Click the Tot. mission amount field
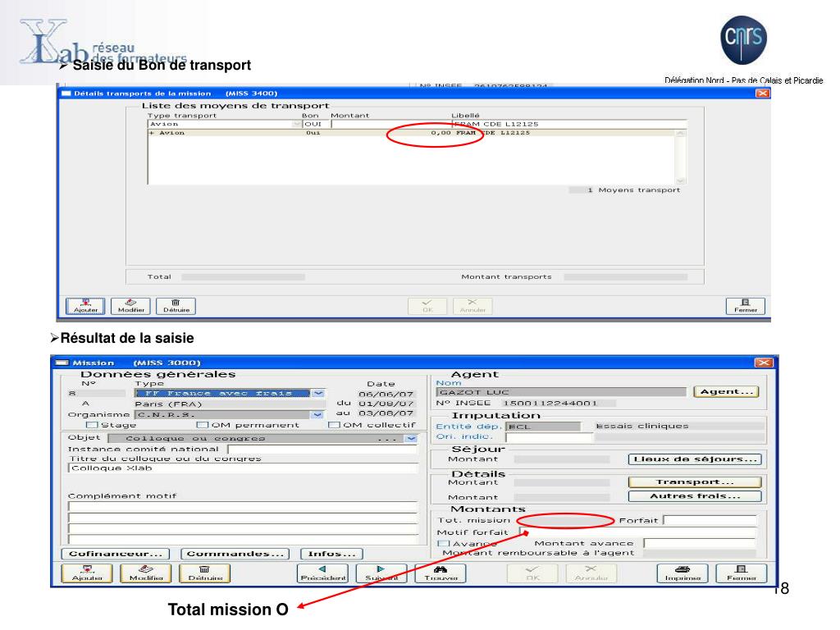Viewport: 840px width, 630px height. tap(564, 520)
